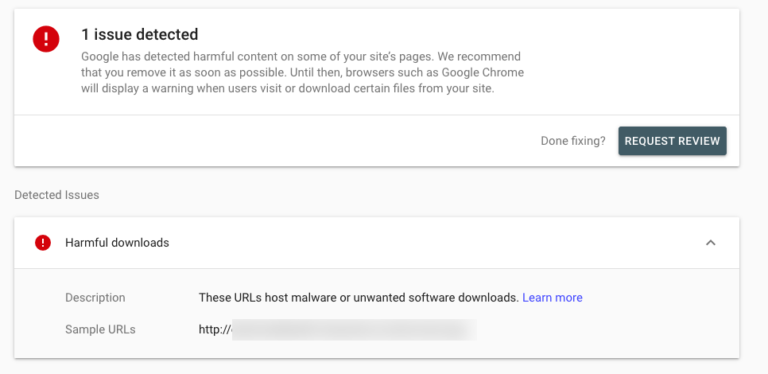768x374 pixels.
Task: Open the Learn more link
Action: (x=552, y=298)
